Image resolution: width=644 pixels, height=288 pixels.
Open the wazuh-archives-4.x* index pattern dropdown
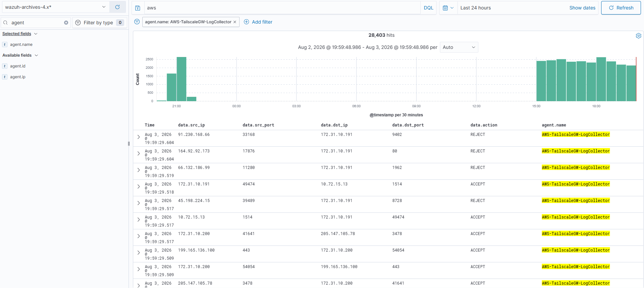point(55,7)
